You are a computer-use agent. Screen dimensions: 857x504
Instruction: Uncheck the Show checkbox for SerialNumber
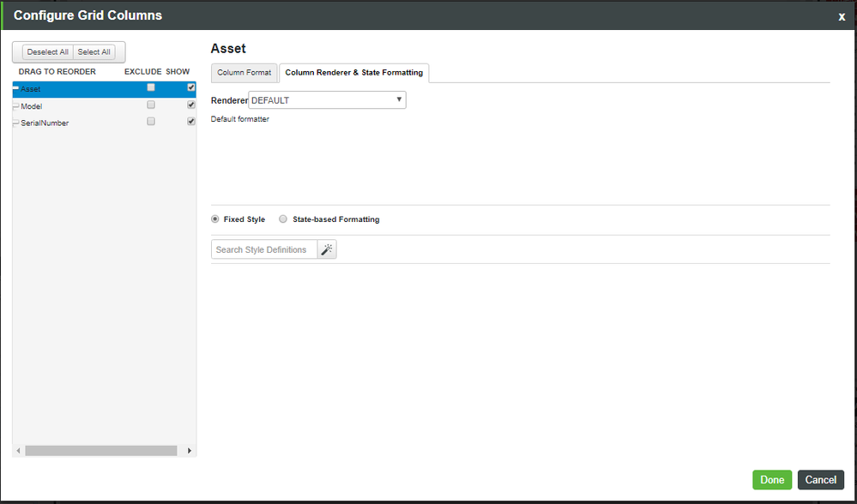(190, 121)
